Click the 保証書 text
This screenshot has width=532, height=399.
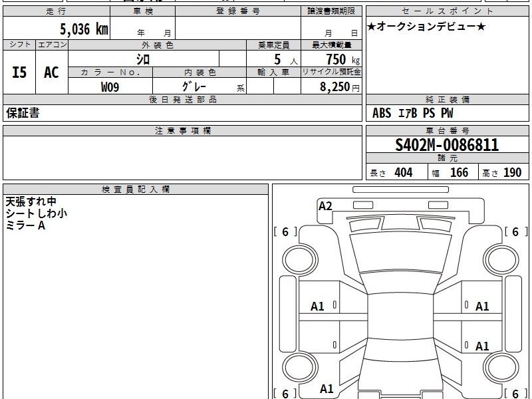click(23, 113)
